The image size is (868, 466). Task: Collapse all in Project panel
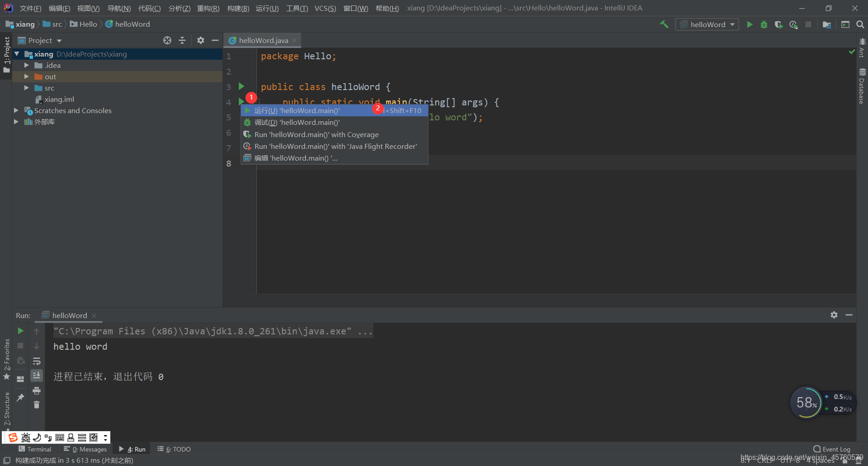182,40
